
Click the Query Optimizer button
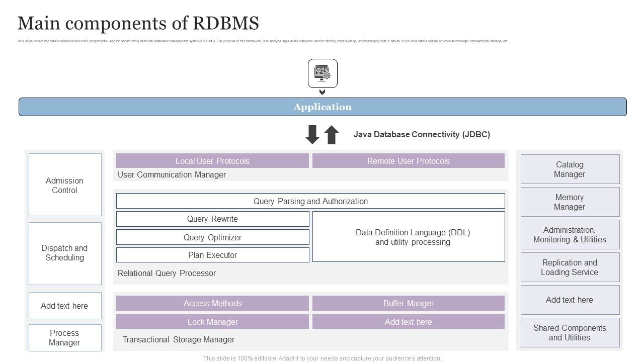212,237
